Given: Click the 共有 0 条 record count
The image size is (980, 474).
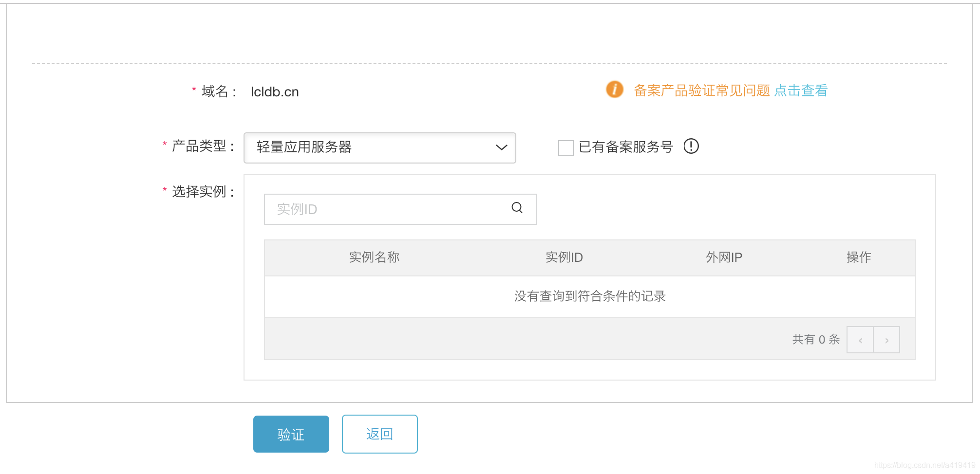Looking at the screenshot, I should pyautogui.click(x=816, y=339).
